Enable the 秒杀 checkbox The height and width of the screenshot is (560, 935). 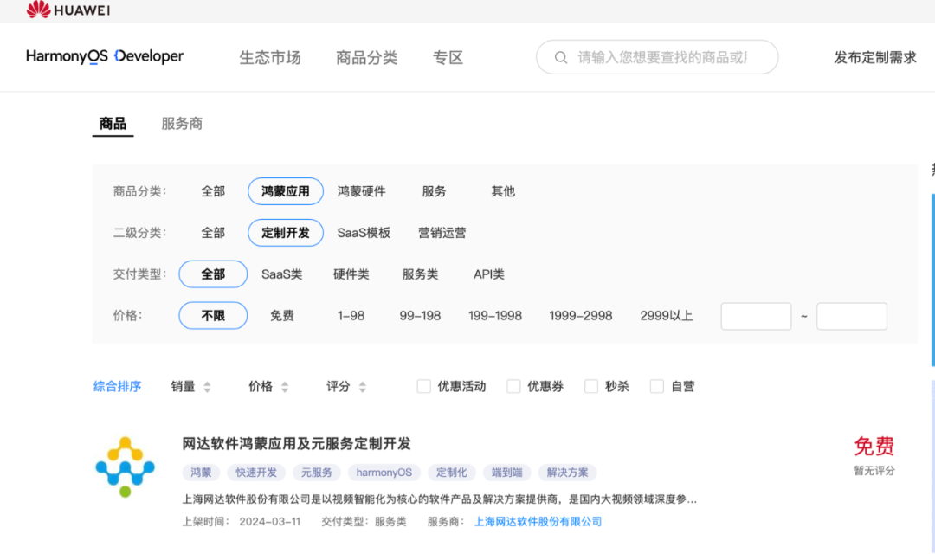(x=591, y=386)
